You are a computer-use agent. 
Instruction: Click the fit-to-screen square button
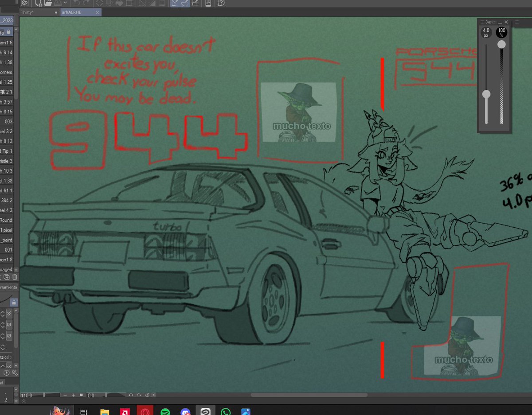pos(81,395)
